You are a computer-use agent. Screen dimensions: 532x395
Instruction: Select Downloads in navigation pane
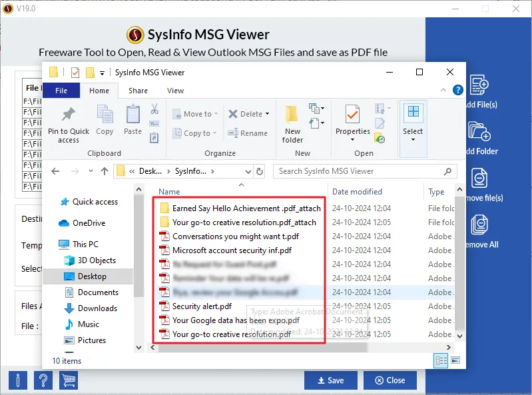coord(91,308)
